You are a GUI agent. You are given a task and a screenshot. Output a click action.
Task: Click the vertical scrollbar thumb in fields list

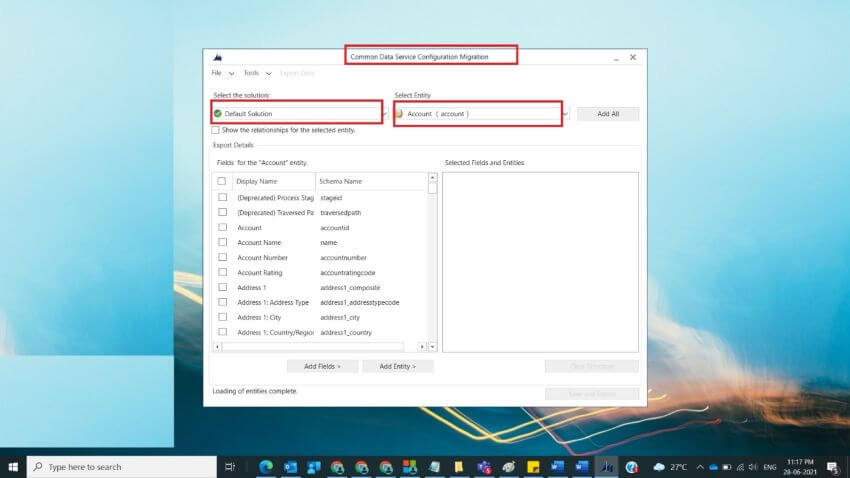pos(432,188)
